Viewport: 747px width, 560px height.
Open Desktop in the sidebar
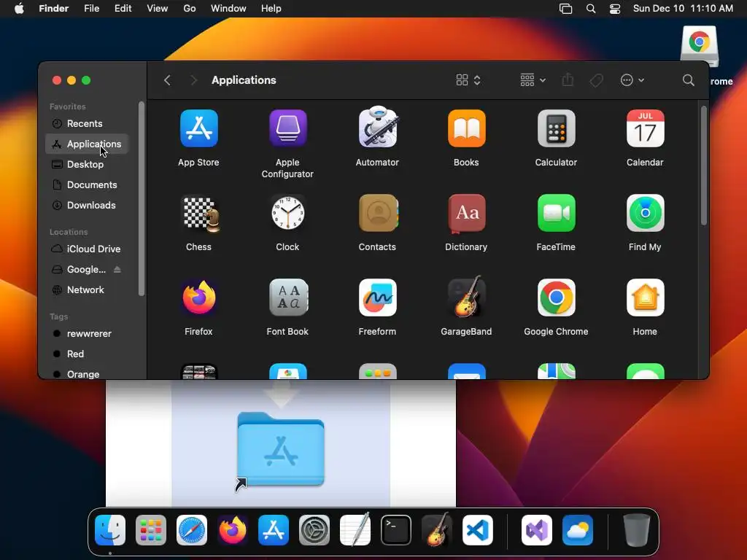(x=87, y=164)
